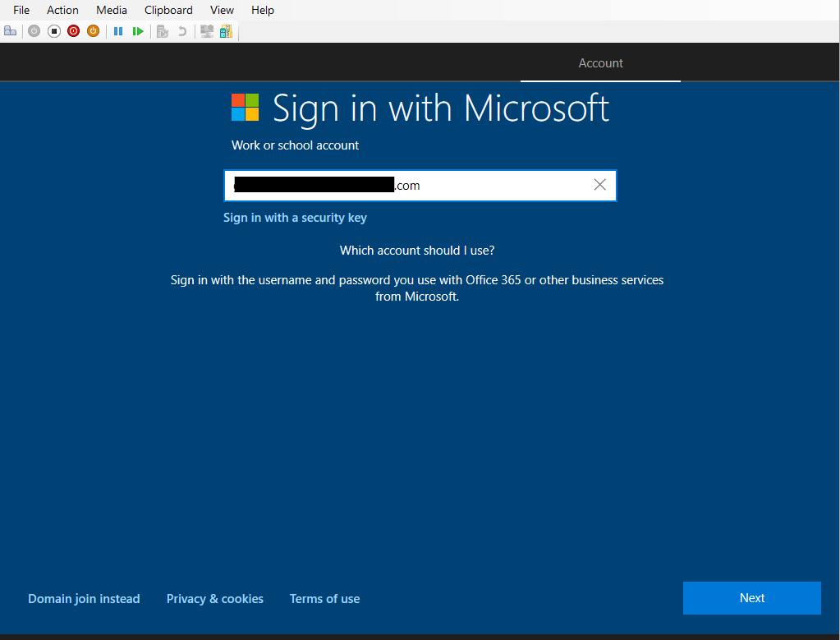The width and height of the screenshot is (840, 640).
Task: Click Sign in with a security key
Action: coord(295,218)
